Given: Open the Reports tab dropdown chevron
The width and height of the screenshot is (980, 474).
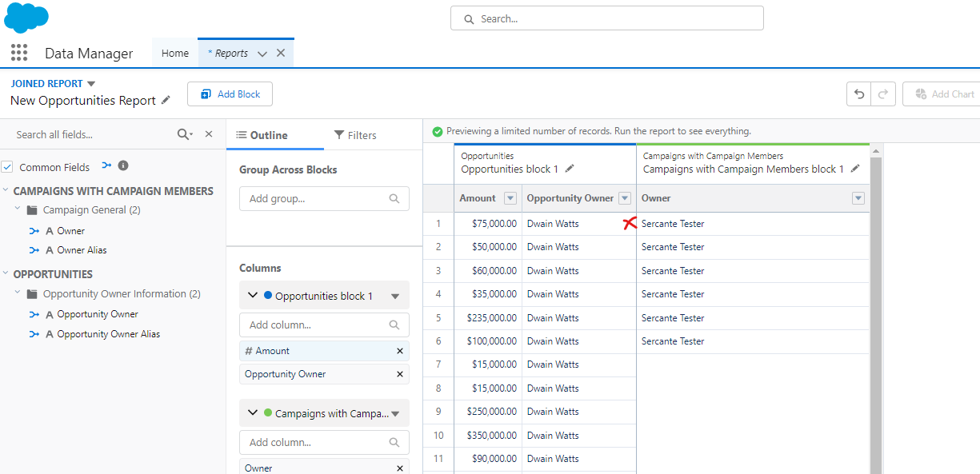Looking at the screenshot, I should click(x=262, y=54).
